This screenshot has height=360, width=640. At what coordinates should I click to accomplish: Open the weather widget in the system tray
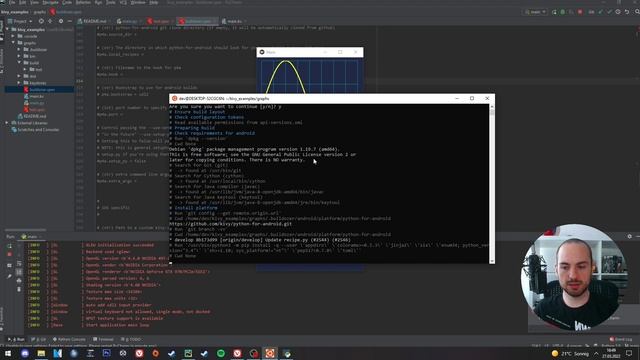(570, 353)
